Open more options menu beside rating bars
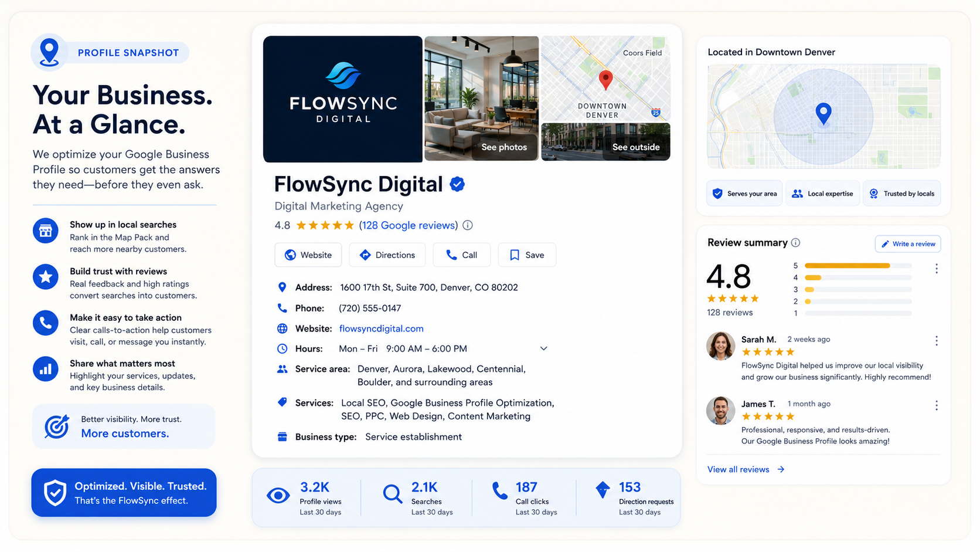Screen dimensions: 980x552 (x=936, y=269)
